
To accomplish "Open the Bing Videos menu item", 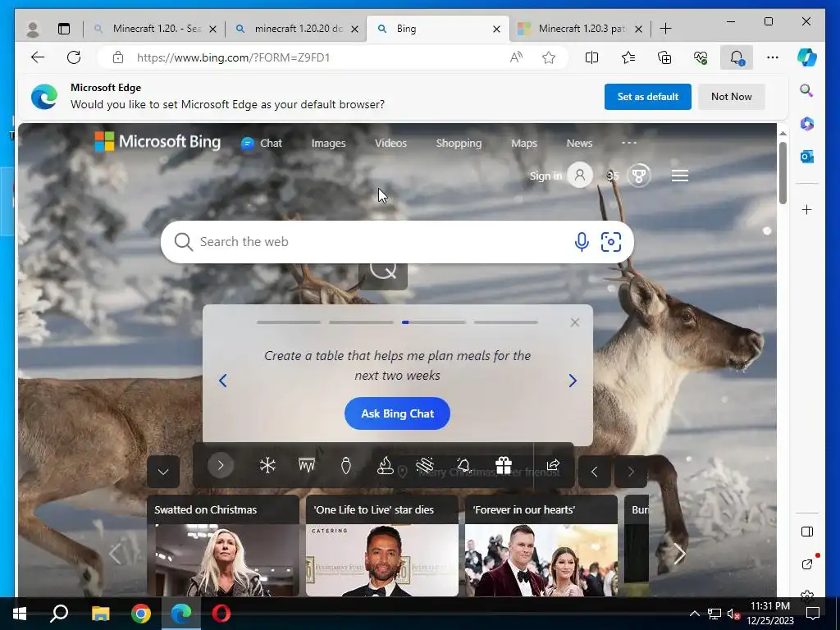I will coord(390,143).
